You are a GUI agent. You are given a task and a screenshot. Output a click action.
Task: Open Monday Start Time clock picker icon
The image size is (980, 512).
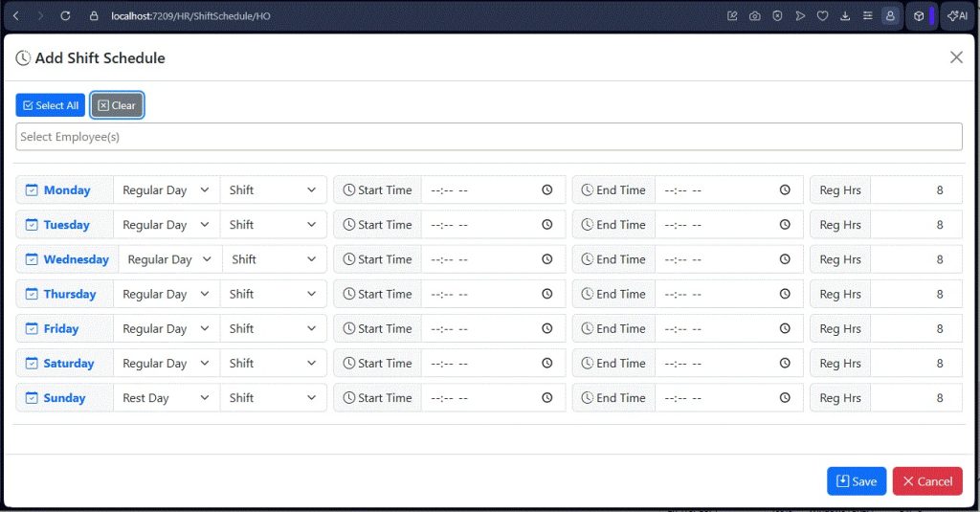coord(546,190)
